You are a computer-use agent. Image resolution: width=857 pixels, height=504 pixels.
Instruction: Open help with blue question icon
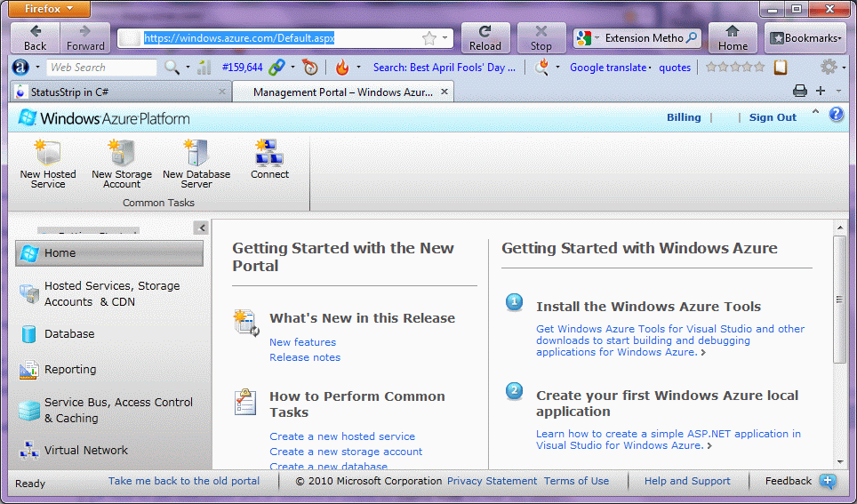click(x=836, y=115)
